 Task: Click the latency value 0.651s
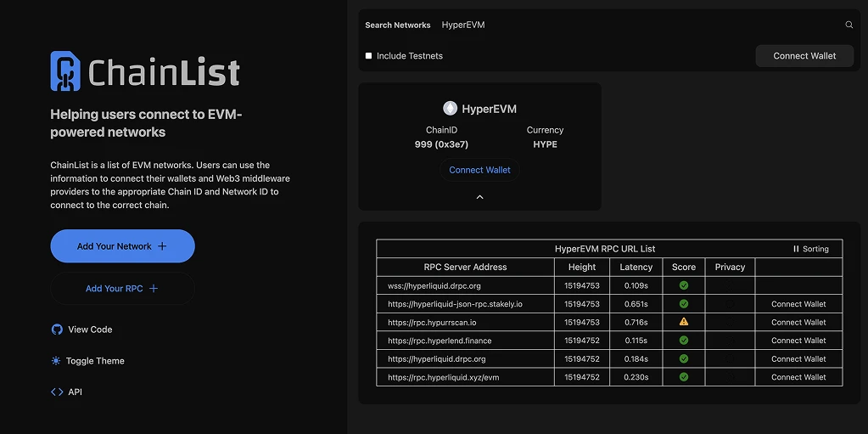(636, 304)
